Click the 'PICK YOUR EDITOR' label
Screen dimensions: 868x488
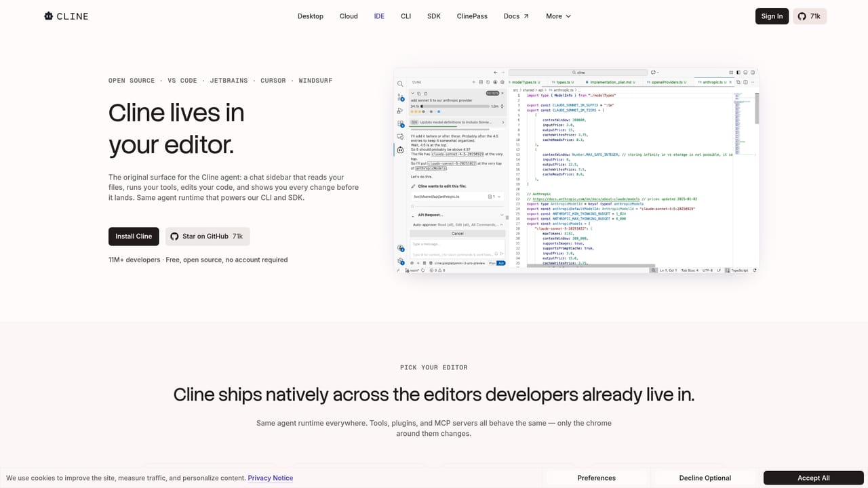(434, 367)
